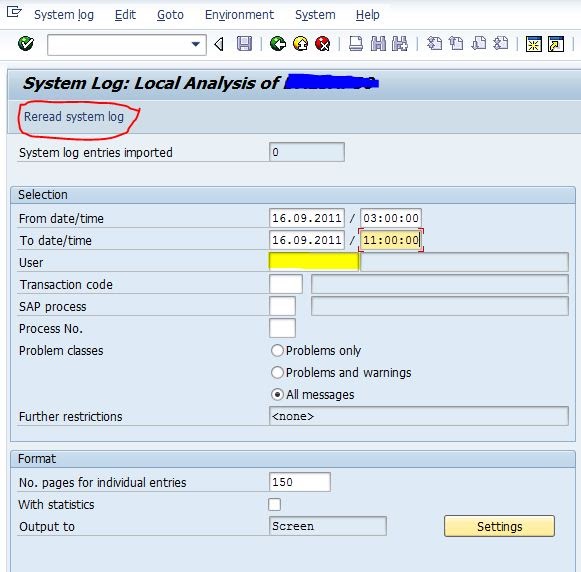
Task: Click the System log entries imported field
Action: point(307,152)
